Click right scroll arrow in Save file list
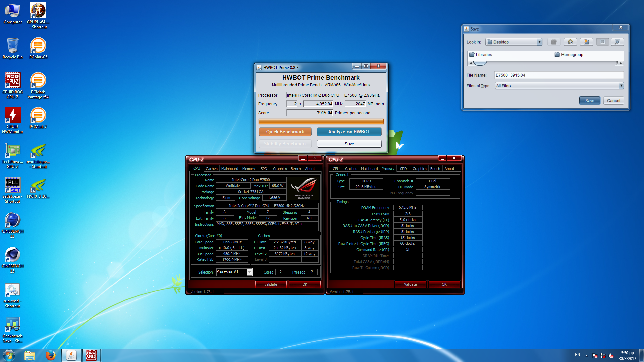 coord(621,63)
